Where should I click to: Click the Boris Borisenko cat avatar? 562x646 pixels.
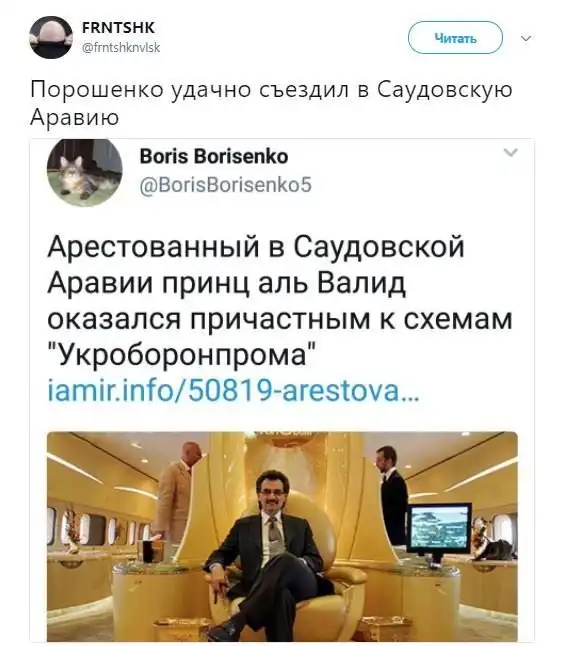pyautogui.click(x=84, y=172)
